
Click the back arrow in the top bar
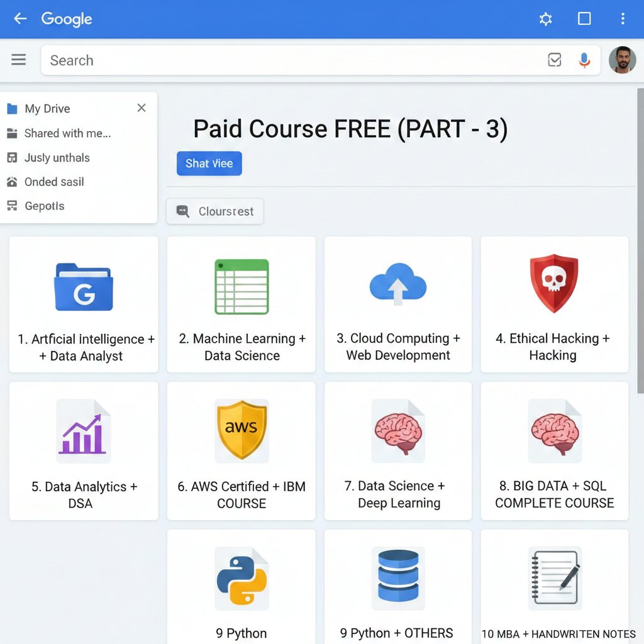(x=19, y=19)
